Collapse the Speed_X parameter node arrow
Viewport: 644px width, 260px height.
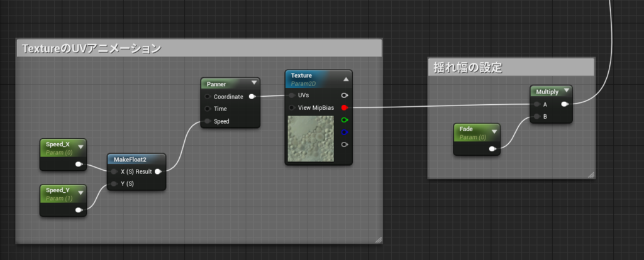pyautogui.click(x=80, y=147)
